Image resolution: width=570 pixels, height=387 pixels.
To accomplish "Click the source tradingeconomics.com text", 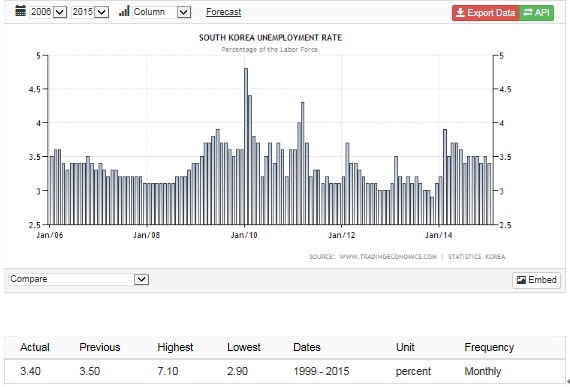I will (x=373, y=257).
